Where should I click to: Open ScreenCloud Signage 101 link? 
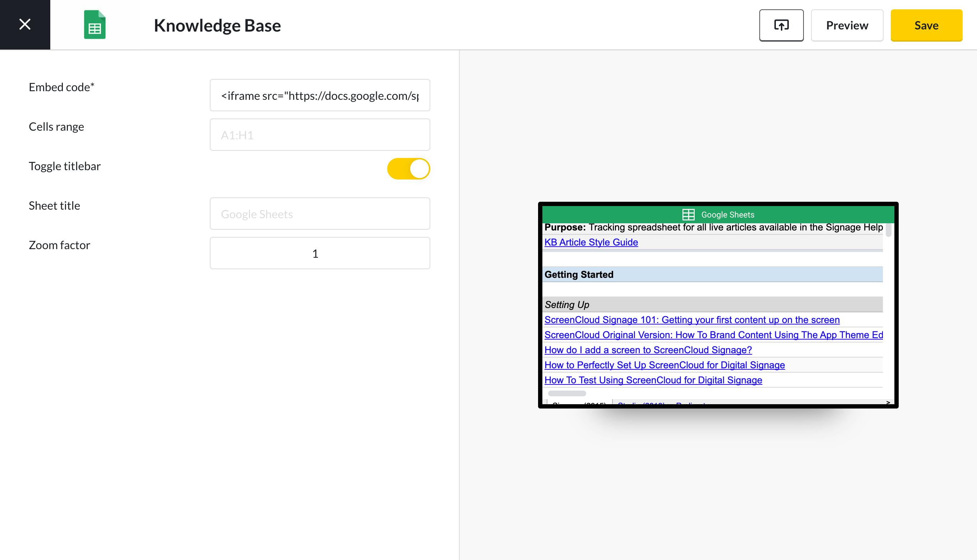pyautogui.click(x=692, y=320)
